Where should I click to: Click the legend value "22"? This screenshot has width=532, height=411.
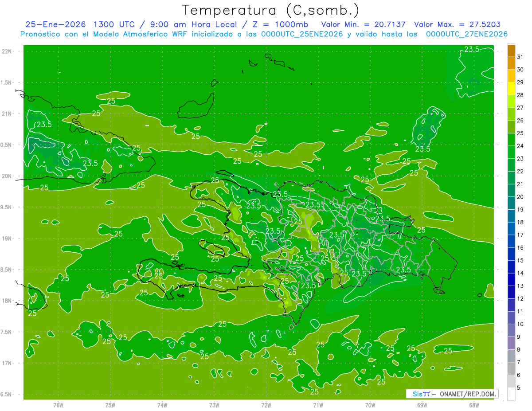[x=520, y=171]
